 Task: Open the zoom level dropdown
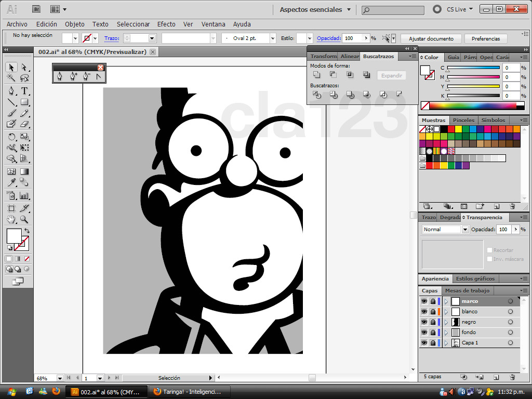60,378
